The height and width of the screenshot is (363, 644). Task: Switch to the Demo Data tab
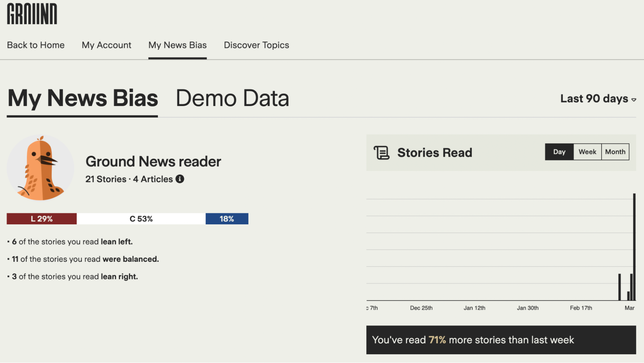(x=232, y=98)
